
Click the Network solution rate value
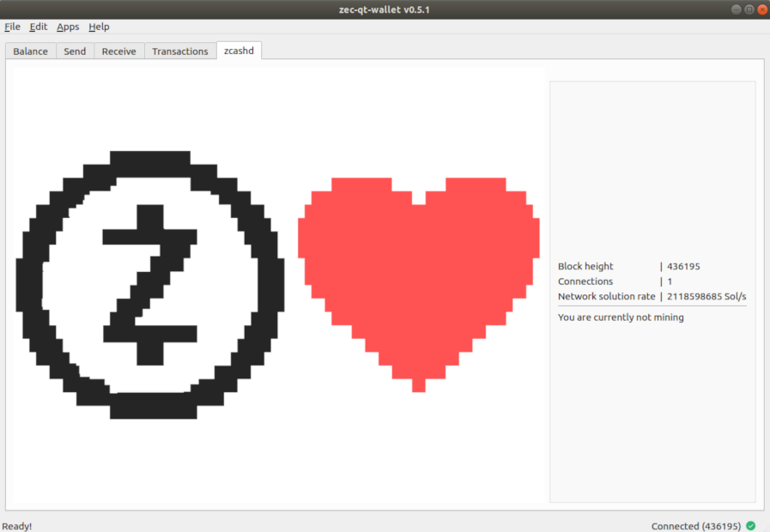706,297
